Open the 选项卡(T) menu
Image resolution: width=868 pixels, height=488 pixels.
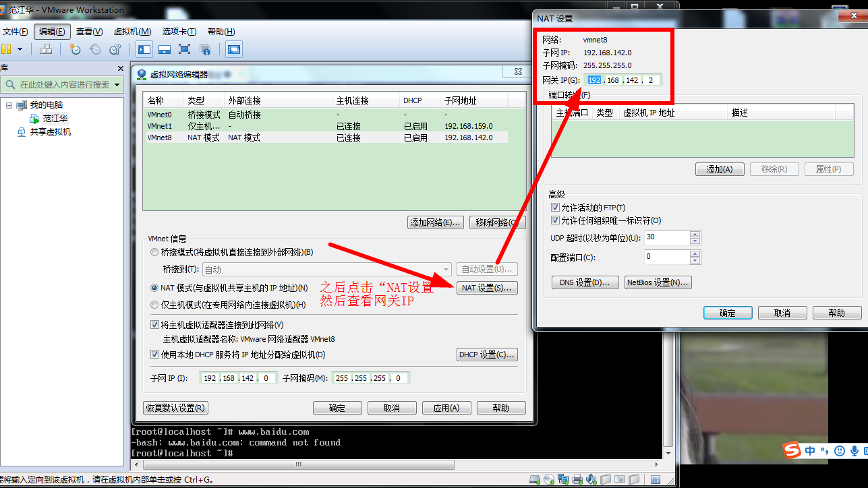click(179, 32)
